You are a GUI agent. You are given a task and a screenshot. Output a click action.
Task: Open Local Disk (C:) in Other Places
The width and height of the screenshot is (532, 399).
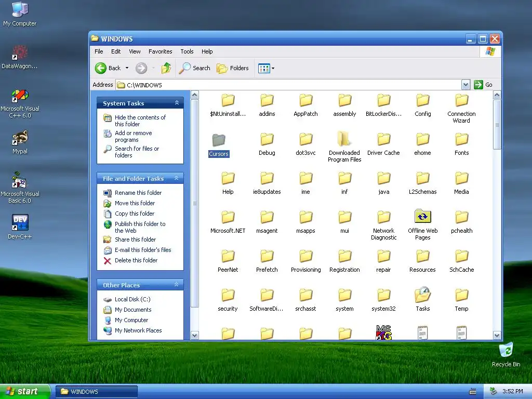coord(132,299)
